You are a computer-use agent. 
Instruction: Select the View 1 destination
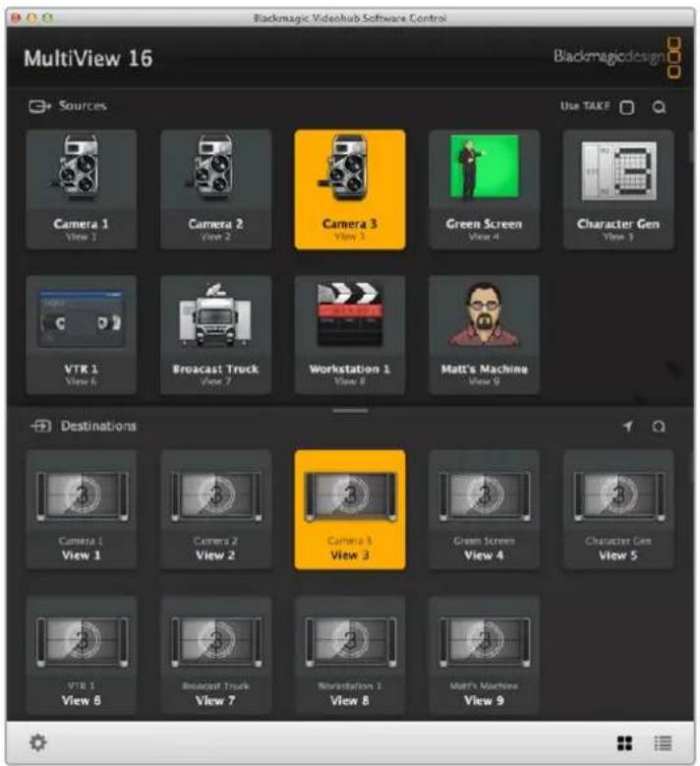coord(81,509)
